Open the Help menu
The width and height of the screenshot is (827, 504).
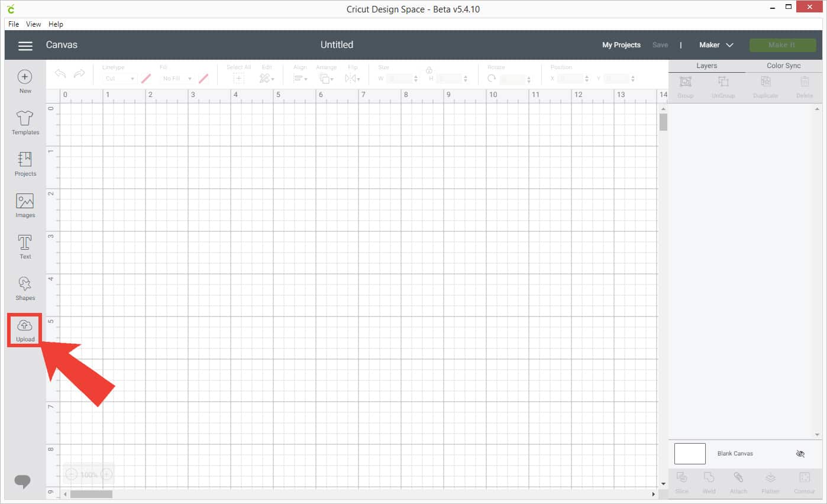[x=56, y=24]
